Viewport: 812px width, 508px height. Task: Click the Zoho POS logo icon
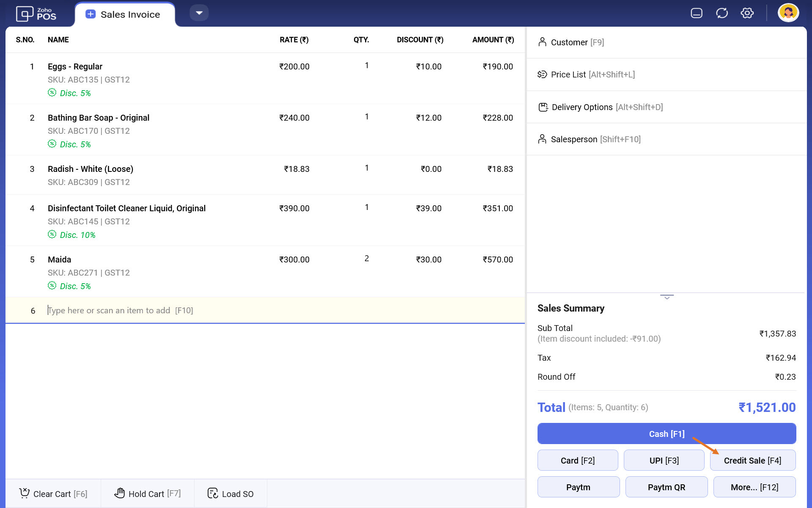[x=25, y=14]
